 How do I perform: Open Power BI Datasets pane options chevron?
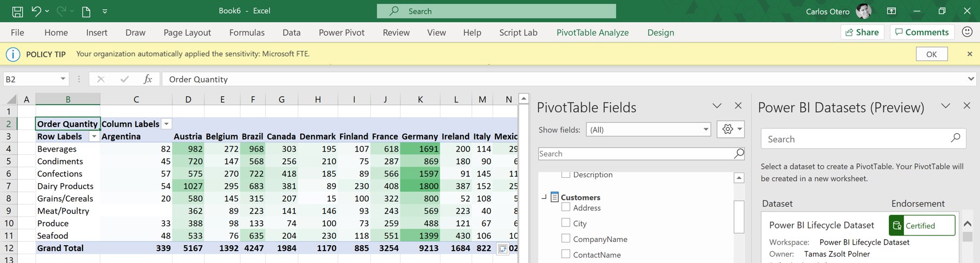[946, 106]
